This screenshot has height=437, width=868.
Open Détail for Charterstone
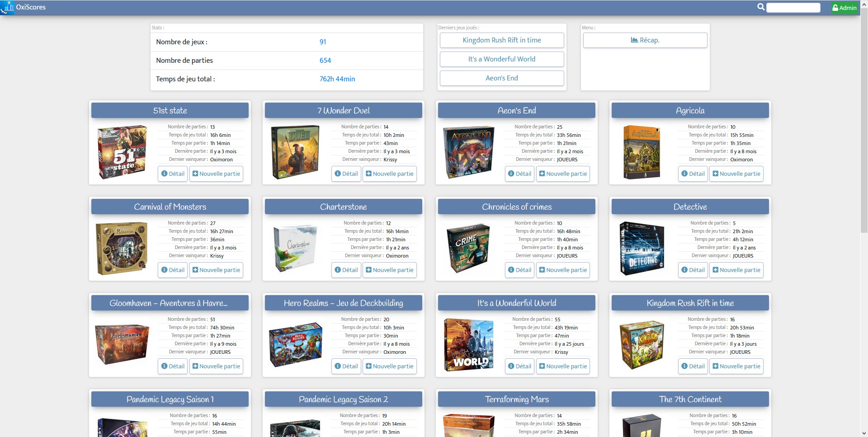346,270
